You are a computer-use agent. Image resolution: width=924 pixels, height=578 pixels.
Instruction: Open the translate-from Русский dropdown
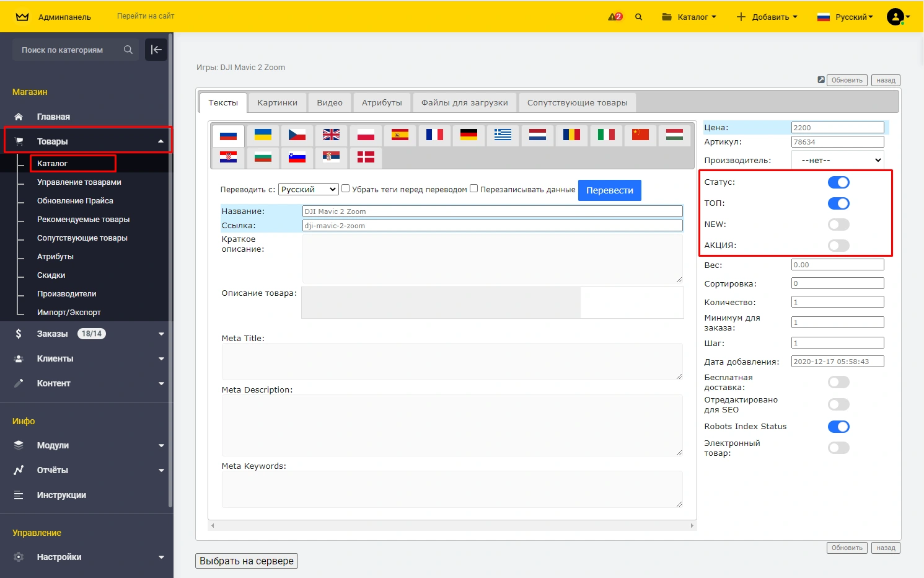pyautogui.click(x=308, y=189)
